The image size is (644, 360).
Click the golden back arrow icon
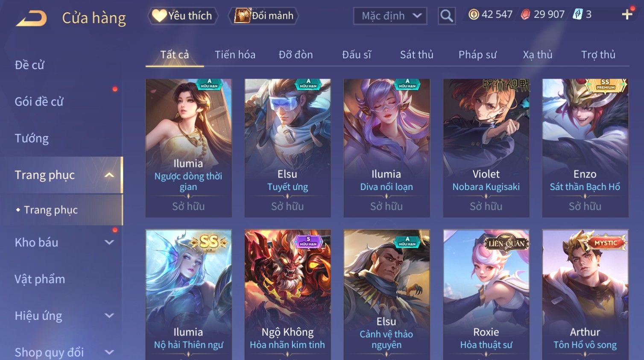pyautogui.click(x=31, y=18)
